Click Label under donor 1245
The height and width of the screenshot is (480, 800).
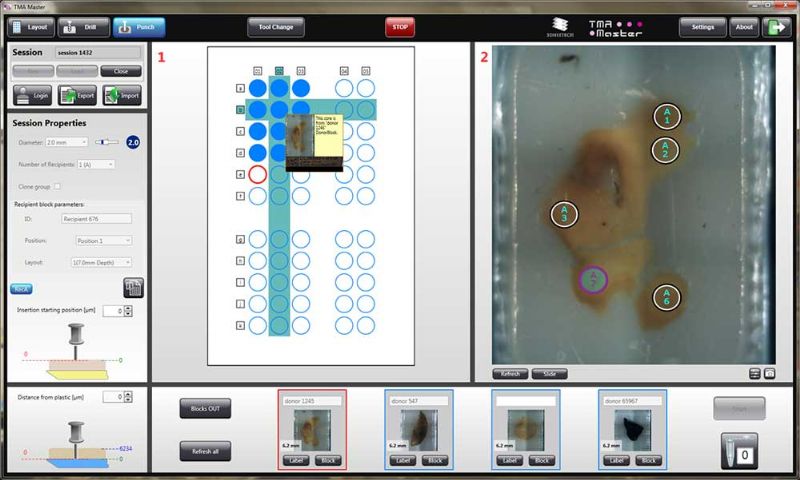tap(296, 460)
